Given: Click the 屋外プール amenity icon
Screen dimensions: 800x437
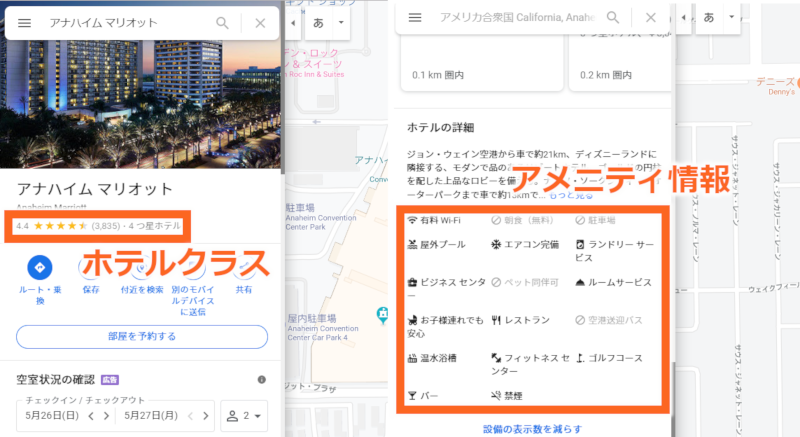Looking at the screenshot, I should coord(412,244).
